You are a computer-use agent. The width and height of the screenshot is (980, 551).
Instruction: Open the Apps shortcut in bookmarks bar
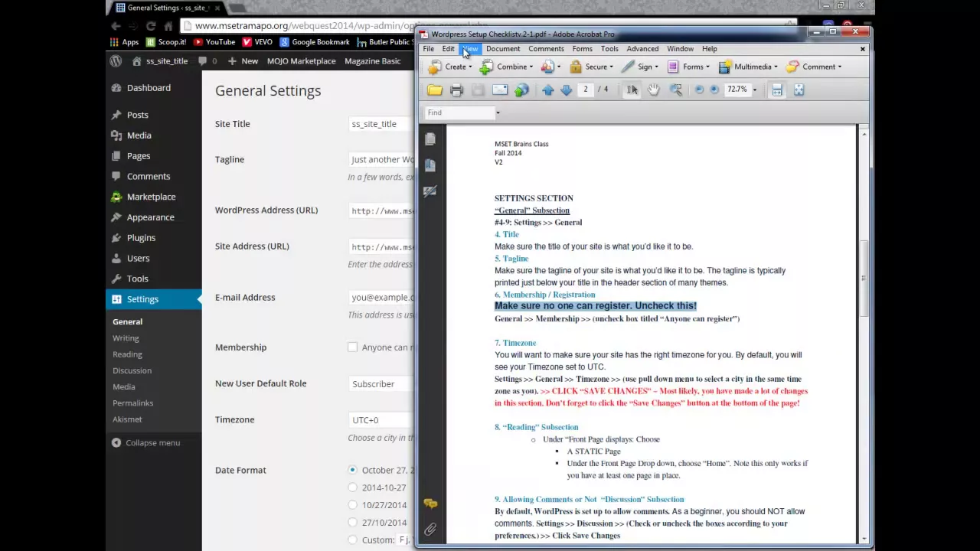[x=123, y=42]
